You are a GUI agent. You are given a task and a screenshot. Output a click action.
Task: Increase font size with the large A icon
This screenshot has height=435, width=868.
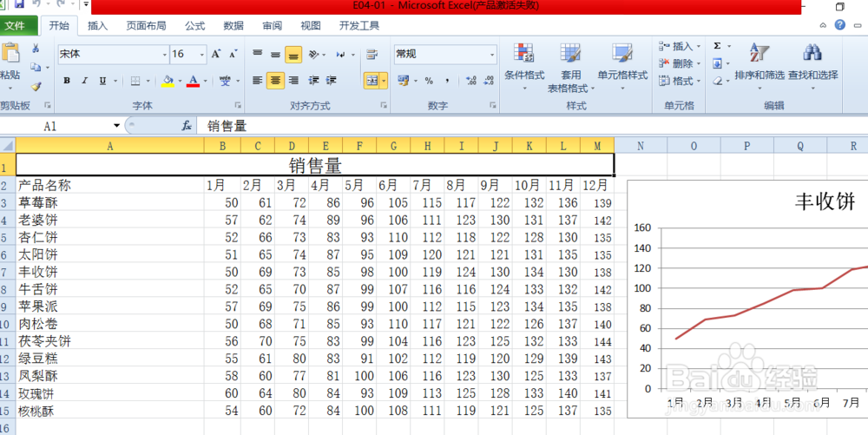pos(216,54)
